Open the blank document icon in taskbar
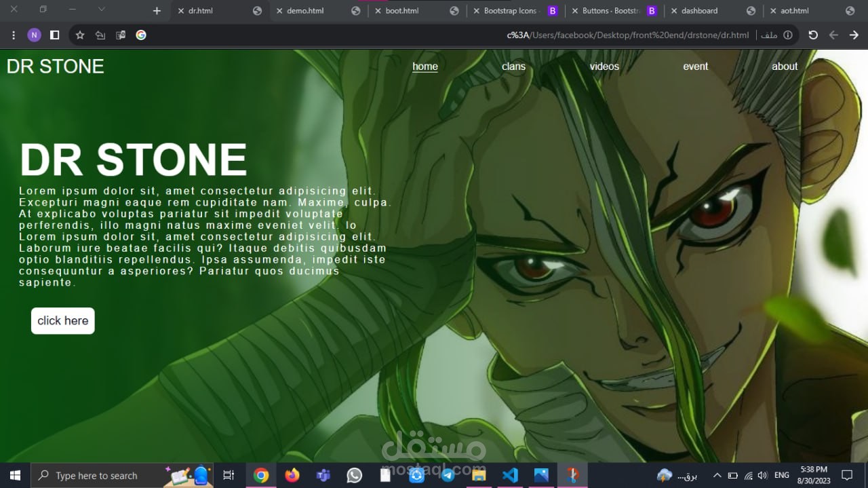Viewport: 868px width, 488px height. (x=385, y=475)
